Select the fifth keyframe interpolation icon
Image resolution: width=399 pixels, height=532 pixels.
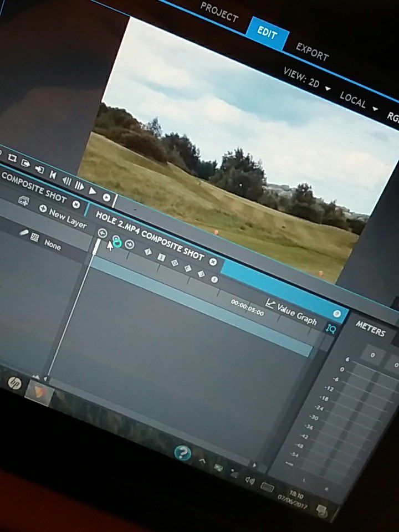(x=201, y=274)
